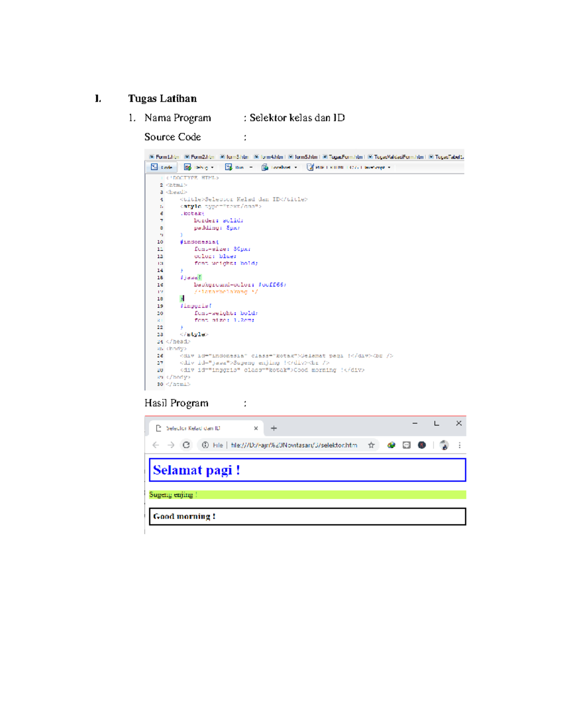Click the browser address bar URL
The width and height of the screenshot is (563, 728).
click(294, 445)
